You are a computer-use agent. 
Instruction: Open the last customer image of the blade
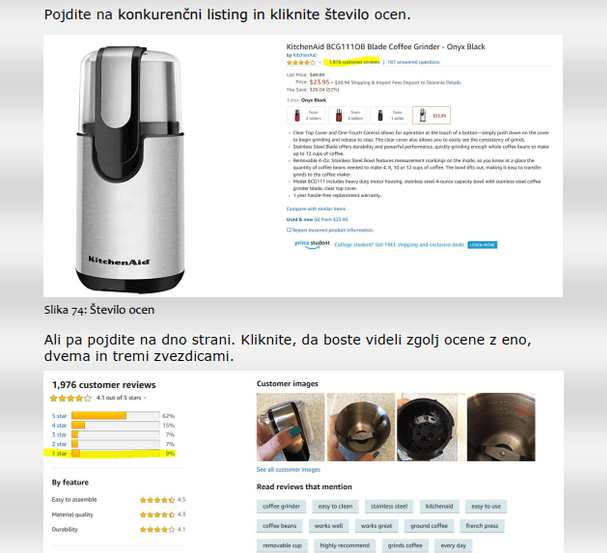pyautogui.click(x=501, y=427)
